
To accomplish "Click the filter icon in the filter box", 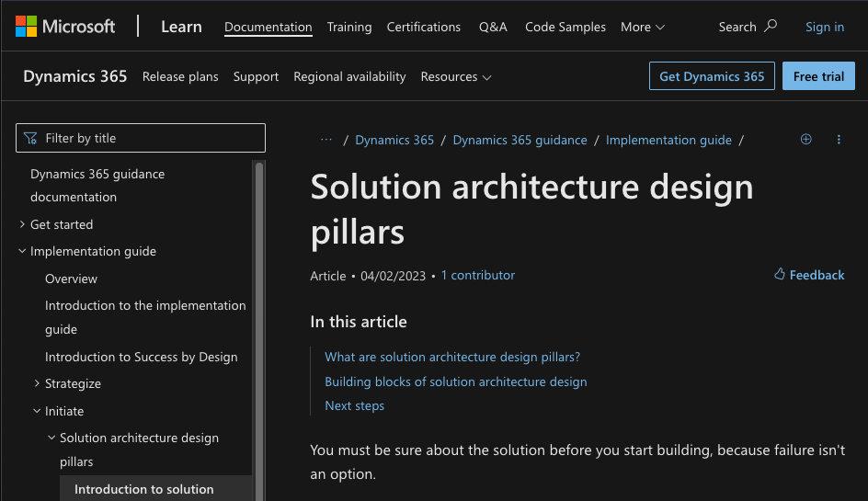I will (x=31, y=138).
